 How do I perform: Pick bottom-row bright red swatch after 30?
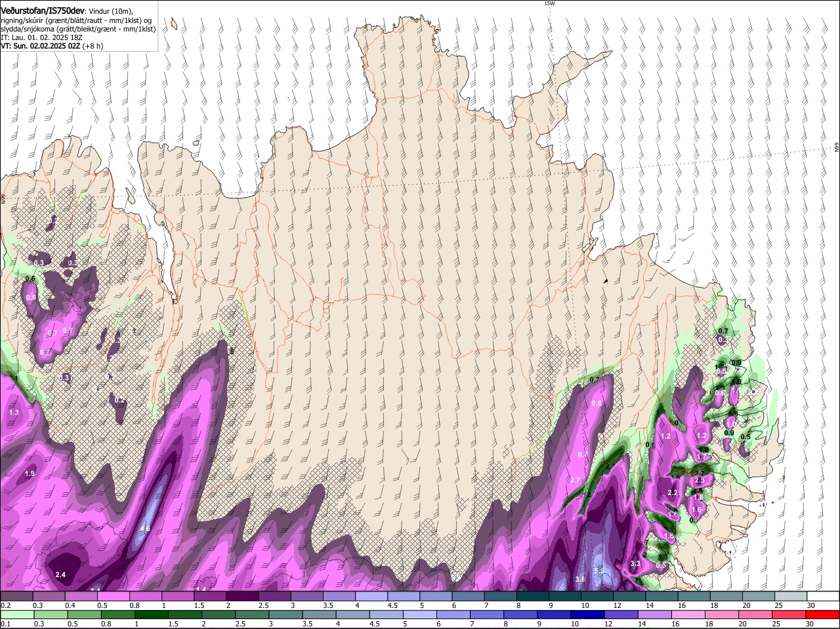823,615
